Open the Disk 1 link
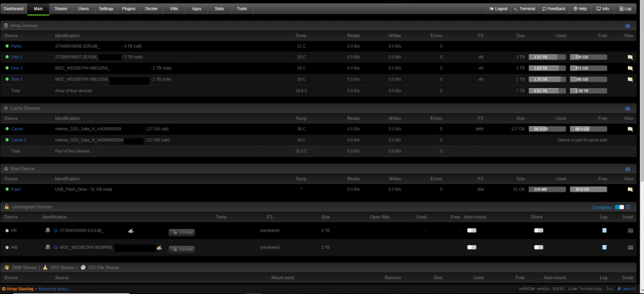644x294 pixels. coord(17,57)
